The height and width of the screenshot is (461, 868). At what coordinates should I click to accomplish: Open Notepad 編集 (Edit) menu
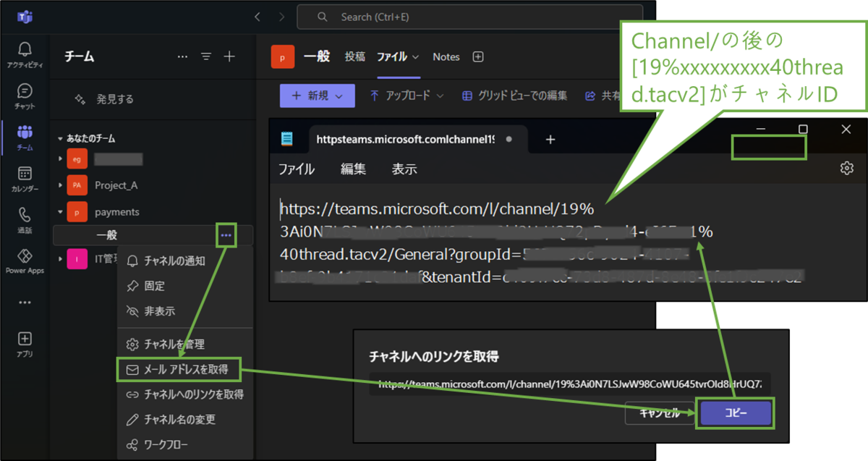[x=354, y=169]
